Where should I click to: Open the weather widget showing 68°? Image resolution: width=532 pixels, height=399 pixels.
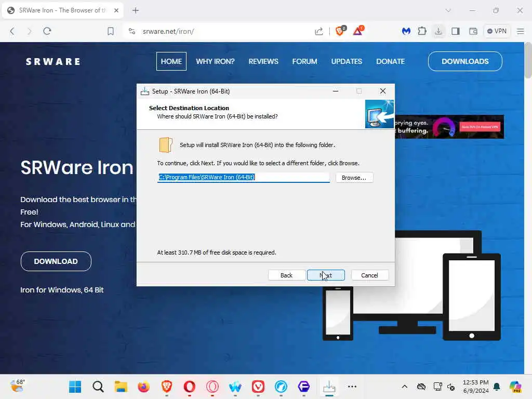click(x=18, y=386)
